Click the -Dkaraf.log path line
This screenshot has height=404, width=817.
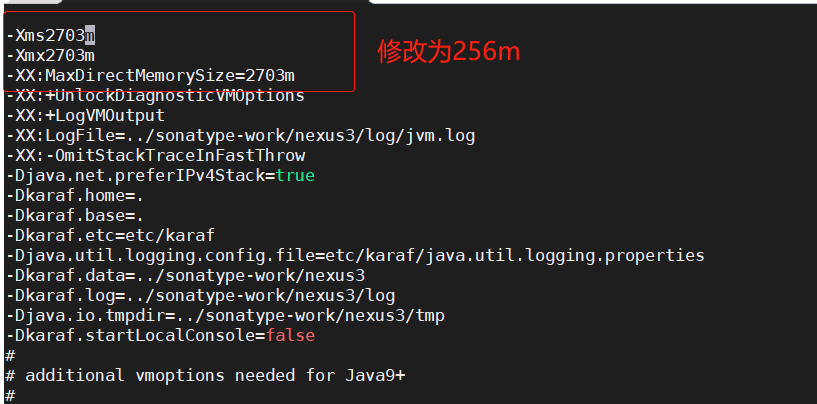pyautogui.click(x=200, y=295)
